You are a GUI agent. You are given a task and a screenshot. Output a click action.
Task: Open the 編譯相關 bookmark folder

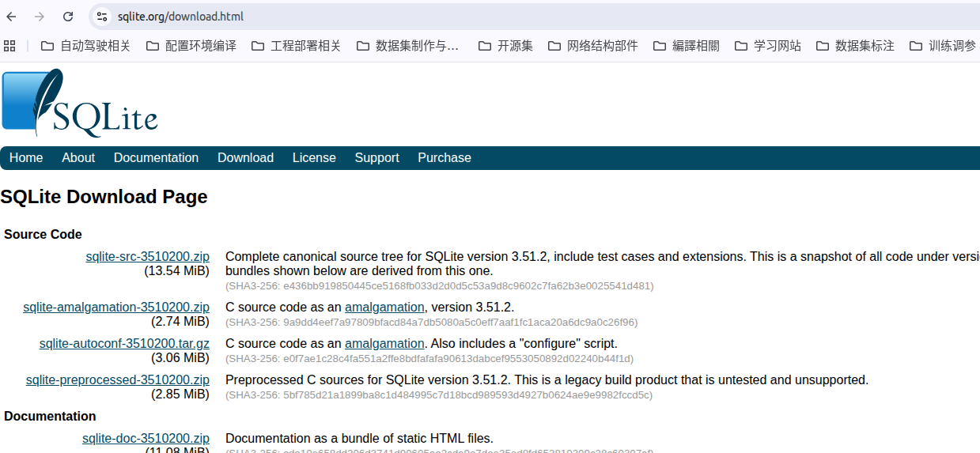687,46
